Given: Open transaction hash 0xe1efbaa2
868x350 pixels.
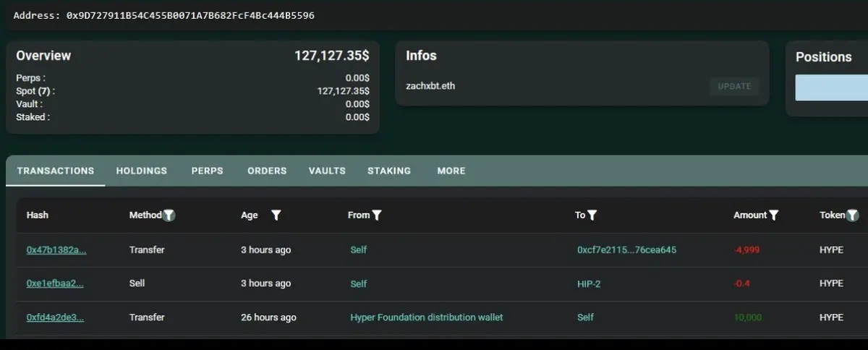Looking at the screenshot, I should click(55, 283).
